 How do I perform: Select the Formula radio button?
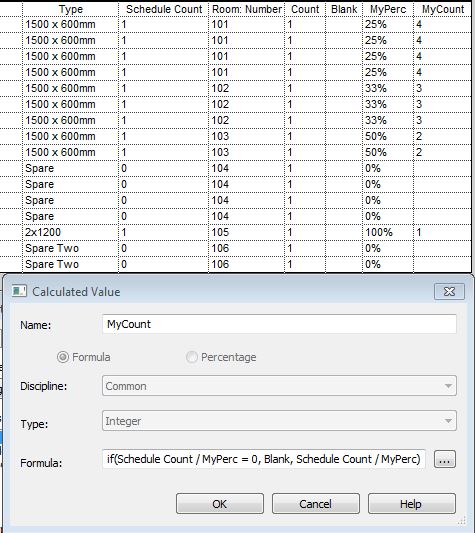tap(63, 357)
